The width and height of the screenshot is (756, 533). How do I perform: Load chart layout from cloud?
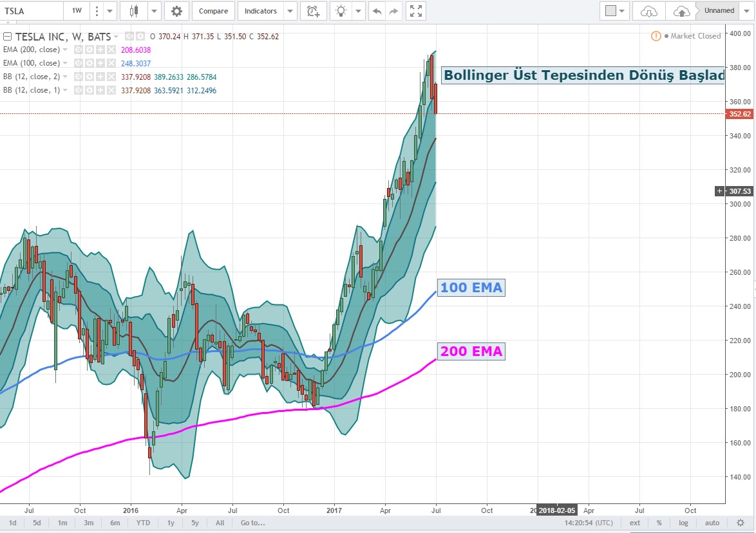coord(648,11)
